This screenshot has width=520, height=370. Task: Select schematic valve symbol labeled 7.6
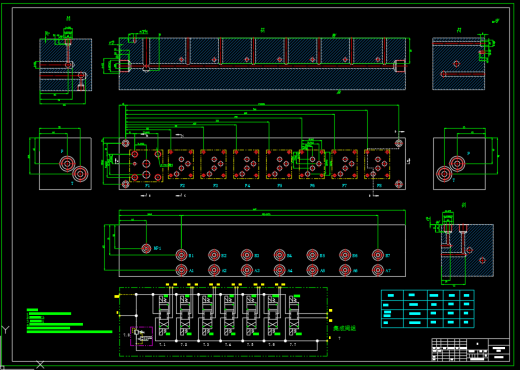point(273,315)
